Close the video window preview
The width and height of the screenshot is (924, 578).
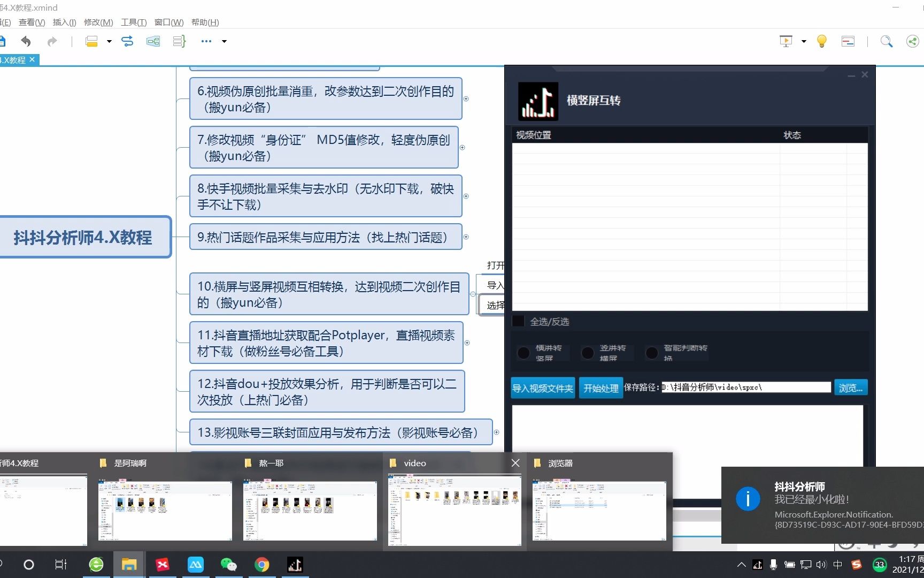tap(515, 463)
